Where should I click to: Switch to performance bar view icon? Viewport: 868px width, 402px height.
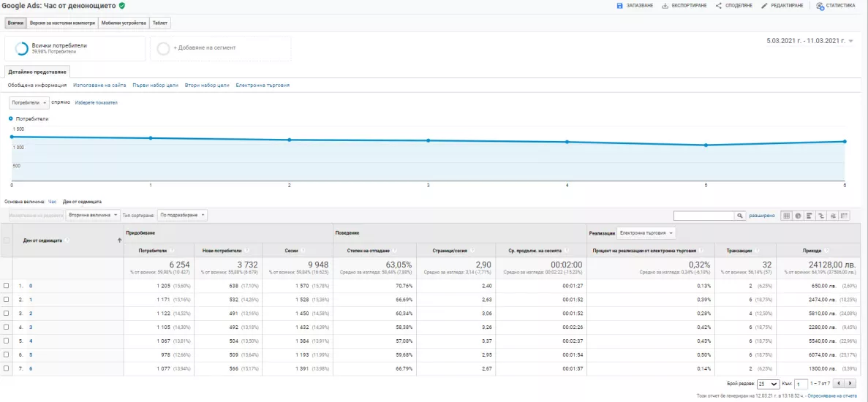(809, 216)
